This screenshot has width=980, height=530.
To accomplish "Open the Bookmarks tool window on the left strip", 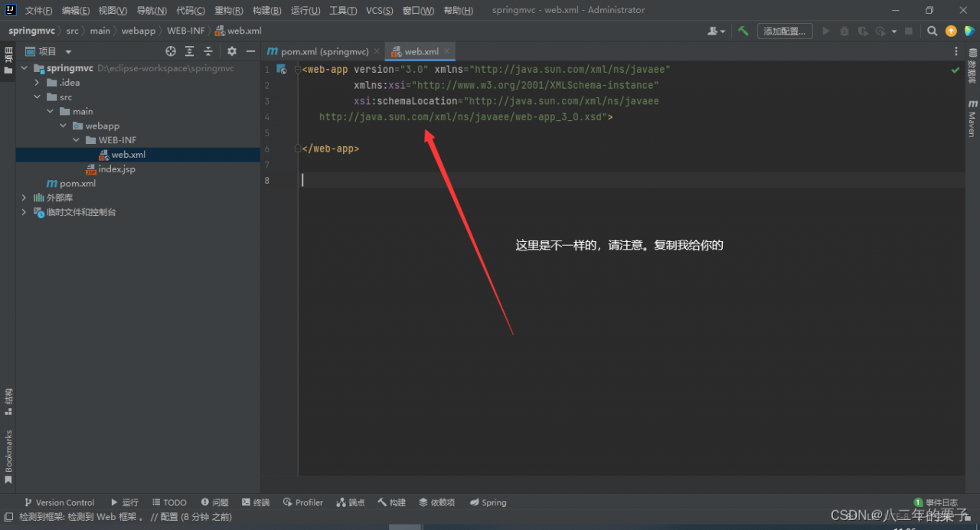I will [x=8, y=457].
